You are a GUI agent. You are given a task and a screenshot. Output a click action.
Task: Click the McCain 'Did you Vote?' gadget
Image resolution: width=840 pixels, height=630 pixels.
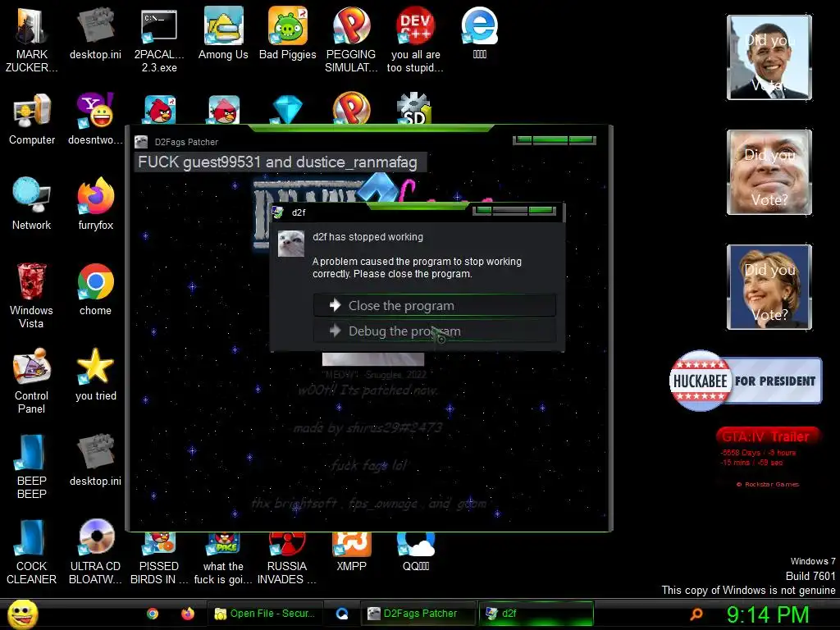coord(769,172)
